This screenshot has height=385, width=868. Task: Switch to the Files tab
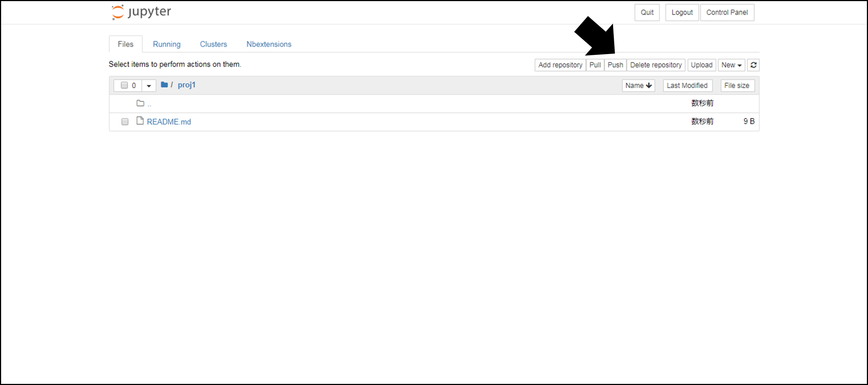(x=126, y=44)
